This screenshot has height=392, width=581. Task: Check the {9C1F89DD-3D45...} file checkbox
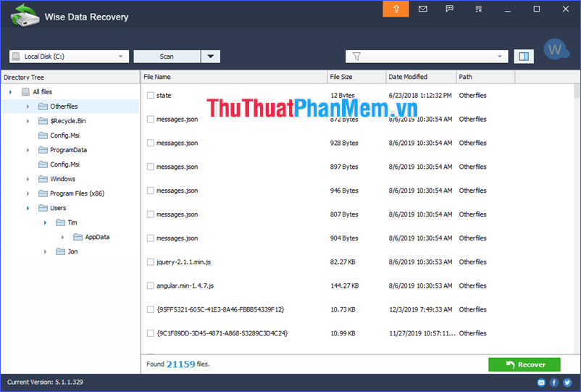151,333
